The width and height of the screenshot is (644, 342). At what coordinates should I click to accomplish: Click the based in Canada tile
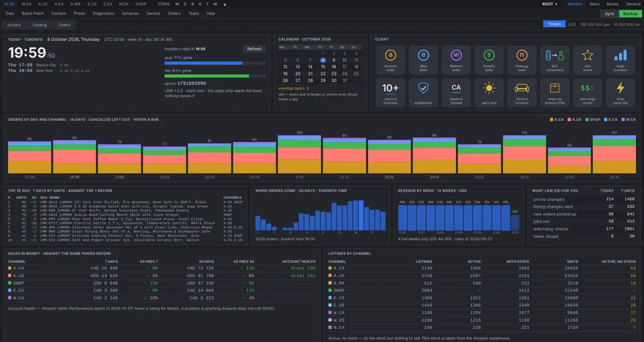point(456,93)
